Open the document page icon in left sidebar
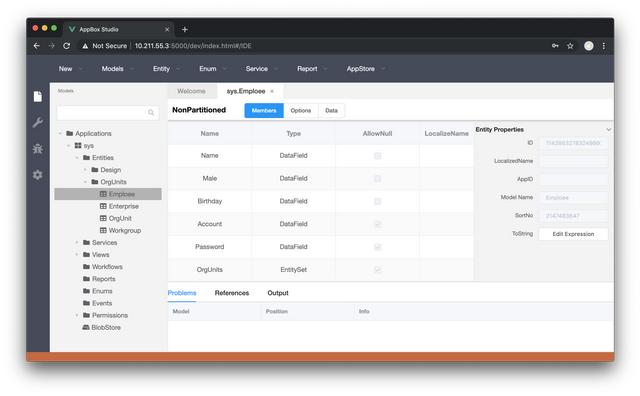 pos(38,96)
